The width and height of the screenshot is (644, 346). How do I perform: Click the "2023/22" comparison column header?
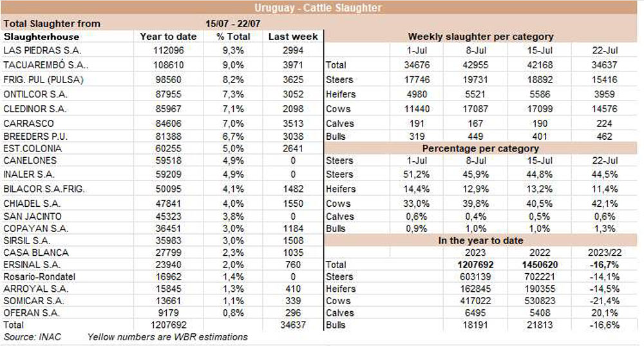[603, 252]
